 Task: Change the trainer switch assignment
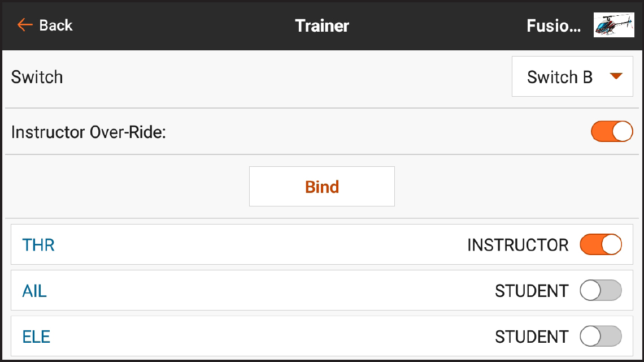pos(572,76)
